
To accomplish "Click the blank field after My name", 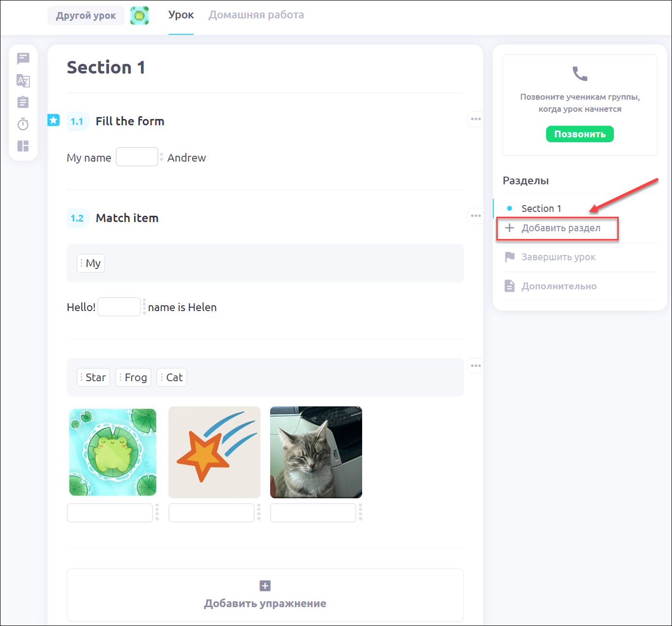I will coord(137,157).
